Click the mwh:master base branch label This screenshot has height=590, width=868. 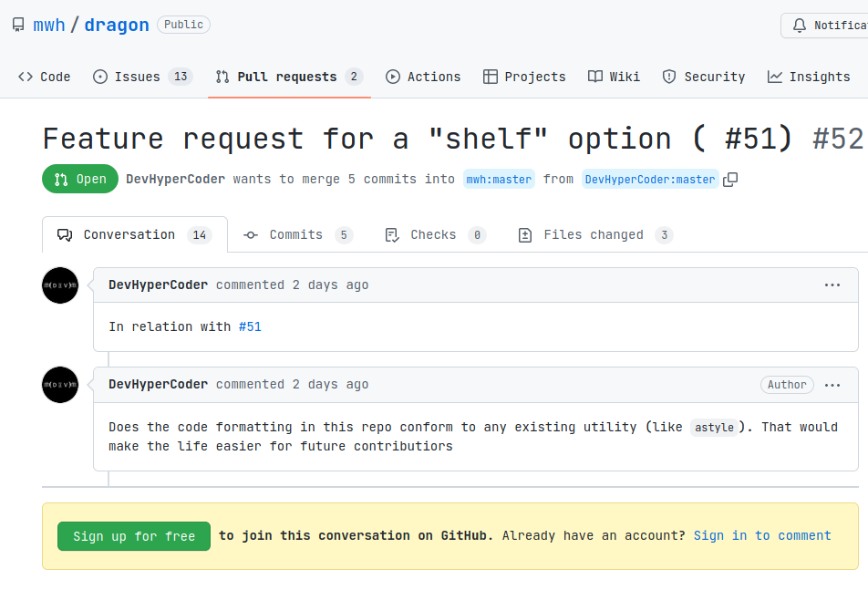point(499,180)
